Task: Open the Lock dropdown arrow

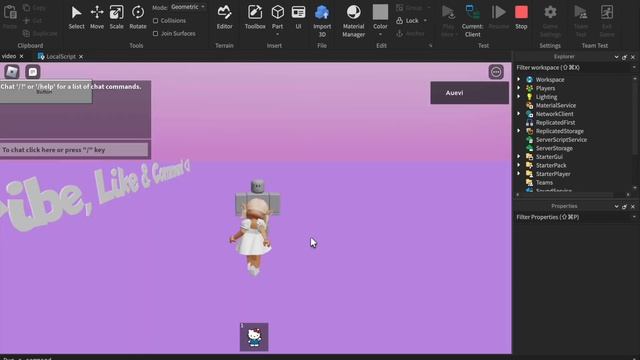Action: pos(425,20)
